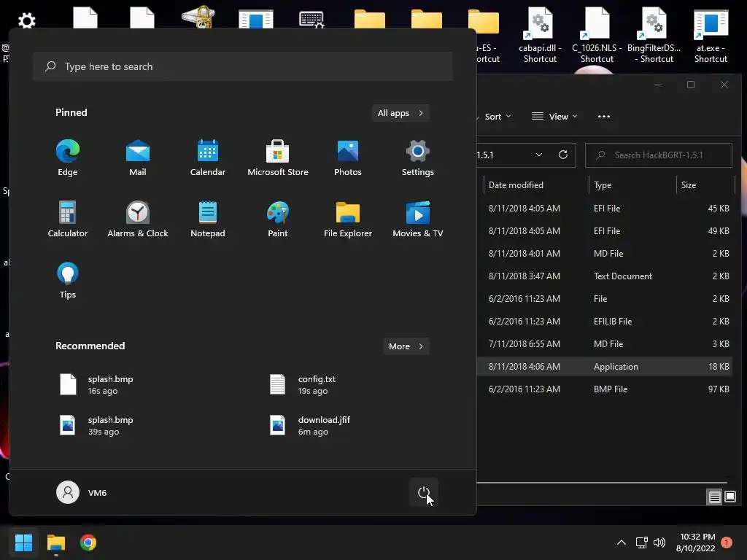
Task: Open the VM6 user account menu
Action: pos(82,492)
